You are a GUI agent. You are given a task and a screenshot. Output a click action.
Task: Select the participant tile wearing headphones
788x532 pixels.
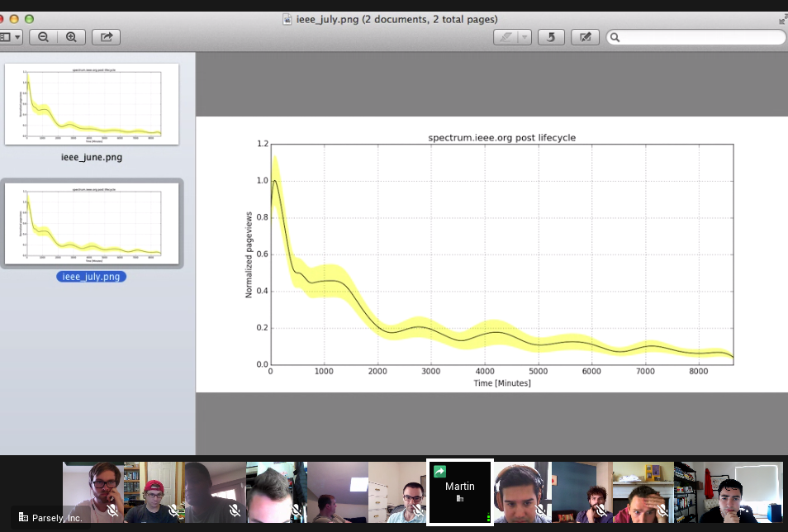point(522,492)
